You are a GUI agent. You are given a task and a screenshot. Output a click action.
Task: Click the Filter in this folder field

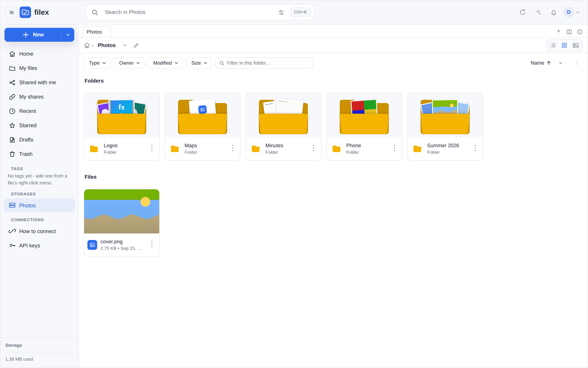click(264, 63)
